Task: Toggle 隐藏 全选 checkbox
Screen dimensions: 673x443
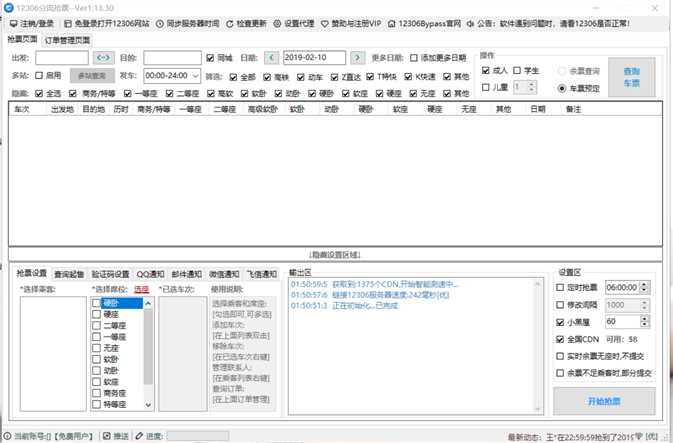Action: 39,93
